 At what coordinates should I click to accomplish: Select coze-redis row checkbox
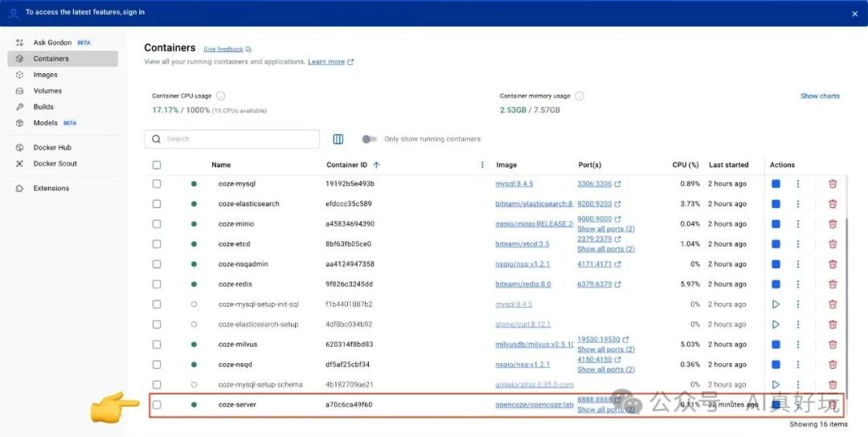point(157,284)
